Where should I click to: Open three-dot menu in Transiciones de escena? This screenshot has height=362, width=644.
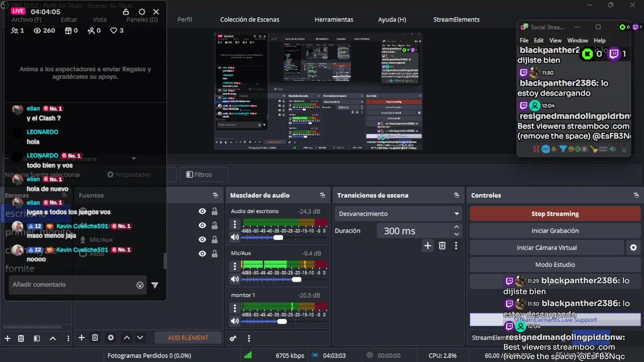click(456, 245)
